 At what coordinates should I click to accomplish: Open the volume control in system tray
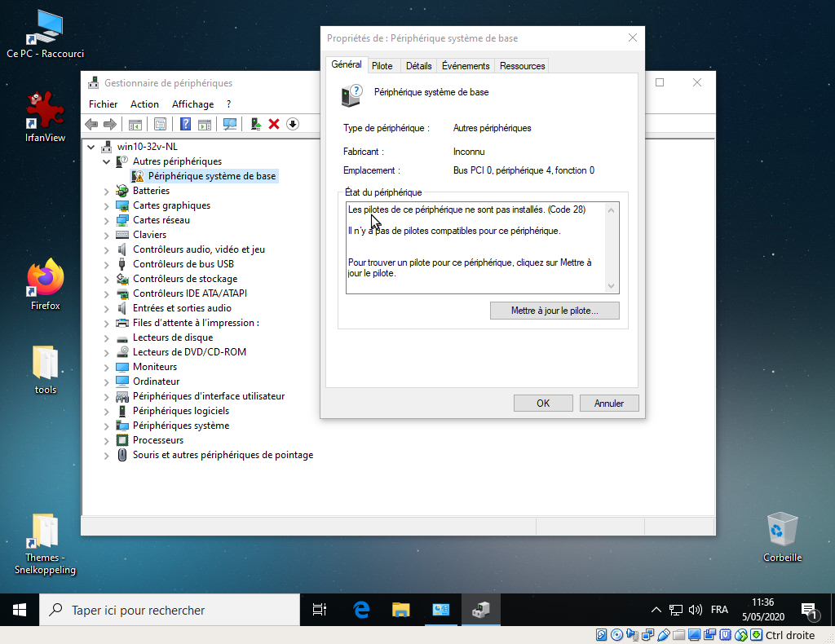tap(695, 610)
